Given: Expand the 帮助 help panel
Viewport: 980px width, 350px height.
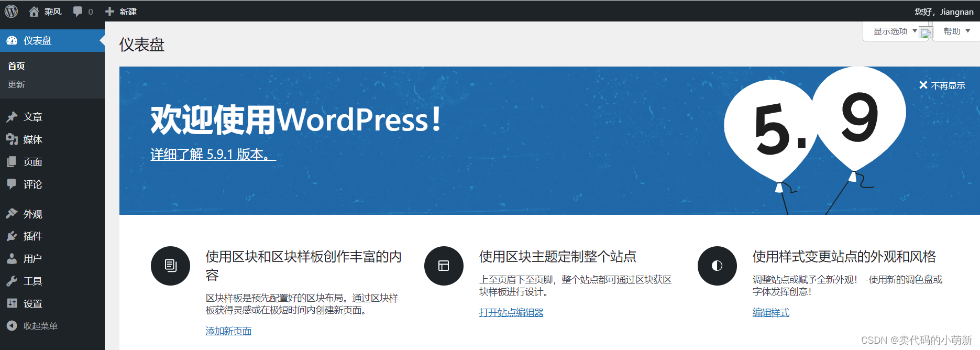Looking at the screenshot, I should click(x=956, y=31).
